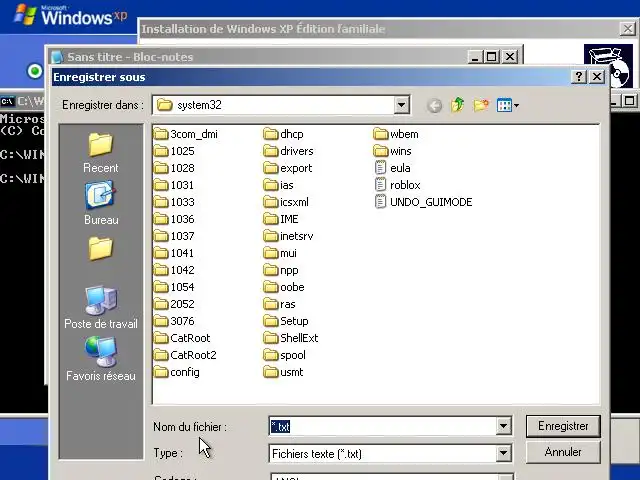Screen dimensions: 640x480
Task: Click the Bloc-notes title bar icon
Action: 57,57
